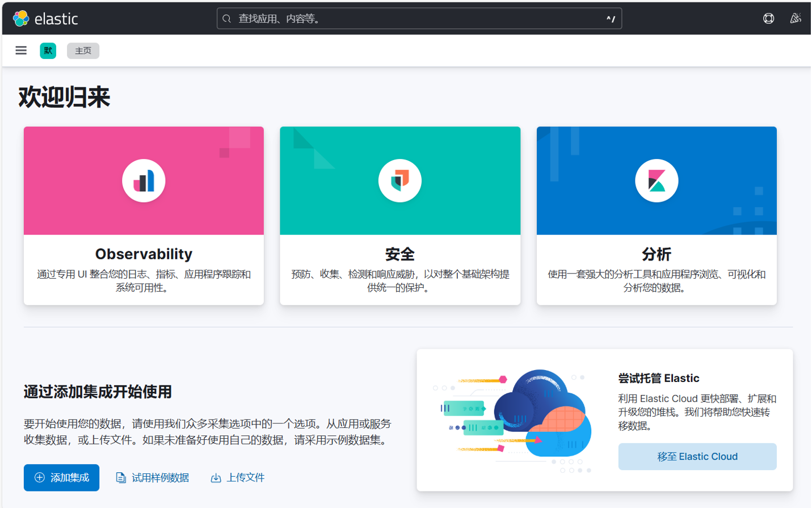Open the Observability card title
Screen dimensions: 812x508
pos(144,254)
